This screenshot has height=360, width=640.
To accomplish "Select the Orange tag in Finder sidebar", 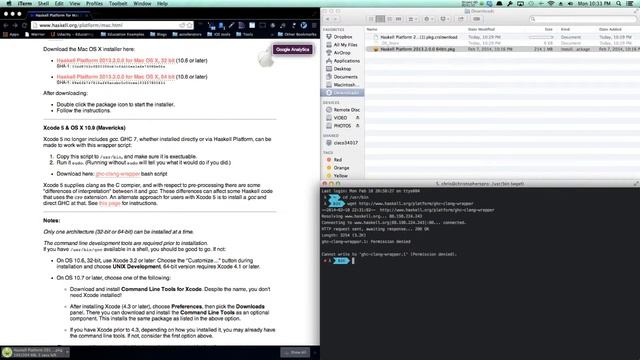I will pos(342,168).
